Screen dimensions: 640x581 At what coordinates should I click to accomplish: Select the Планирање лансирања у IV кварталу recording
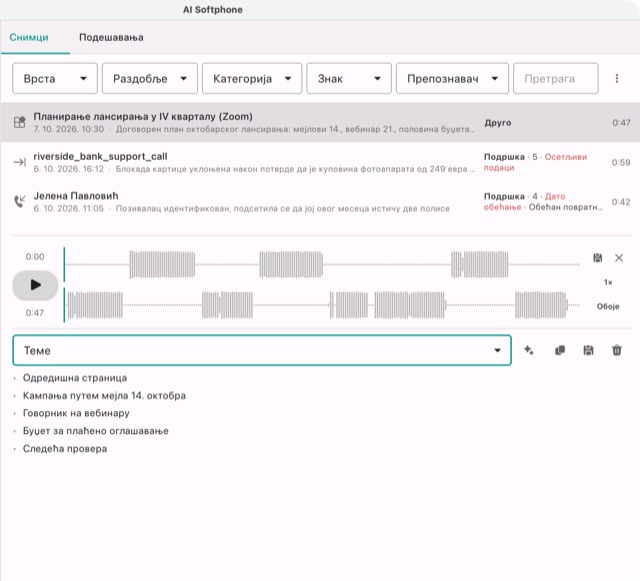320,122
